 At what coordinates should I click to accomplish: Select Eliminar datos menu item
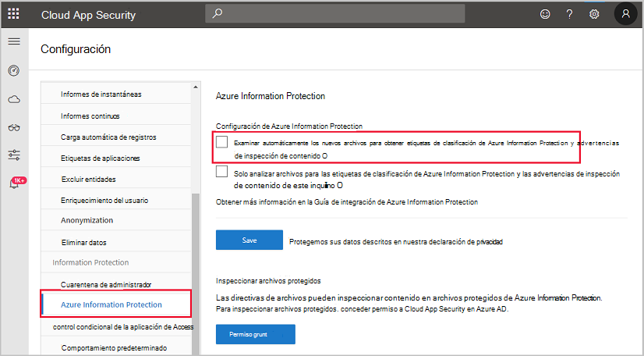[116, 243]
